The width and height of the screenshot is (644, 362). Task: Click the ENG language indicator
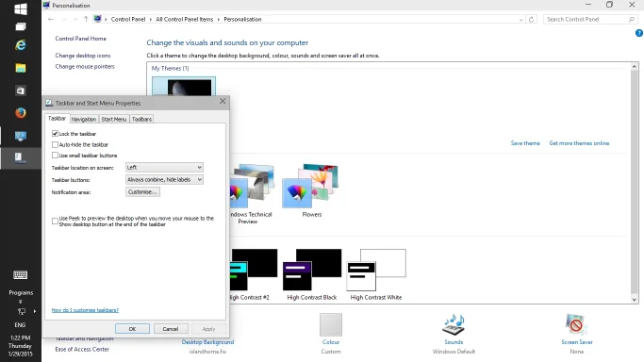point(20,324)
